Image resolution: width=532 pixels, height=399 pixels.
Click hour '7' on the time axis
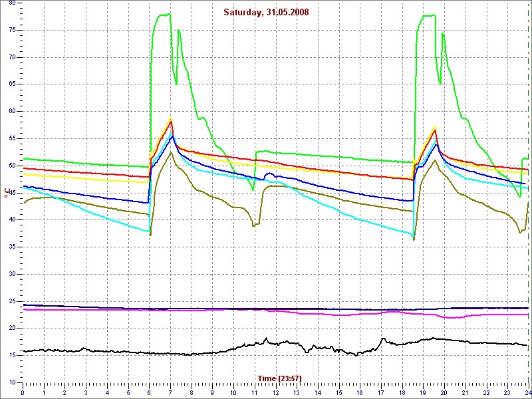[170, 393]
